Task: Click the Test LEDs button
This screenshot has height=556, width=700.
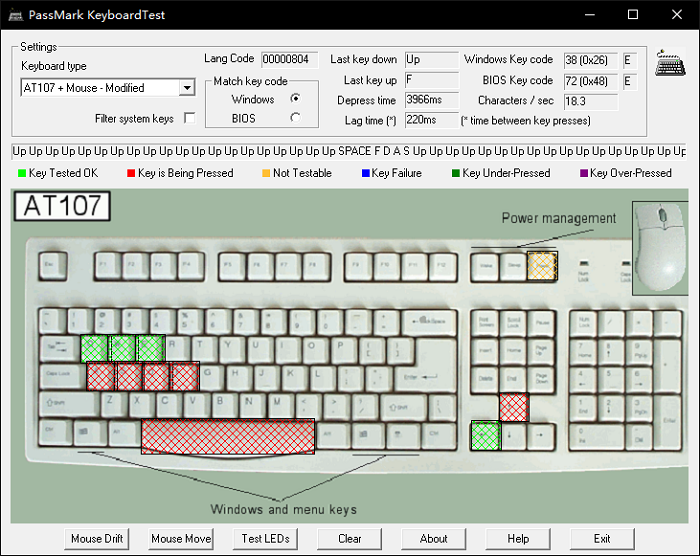Action: click(265, 539)
